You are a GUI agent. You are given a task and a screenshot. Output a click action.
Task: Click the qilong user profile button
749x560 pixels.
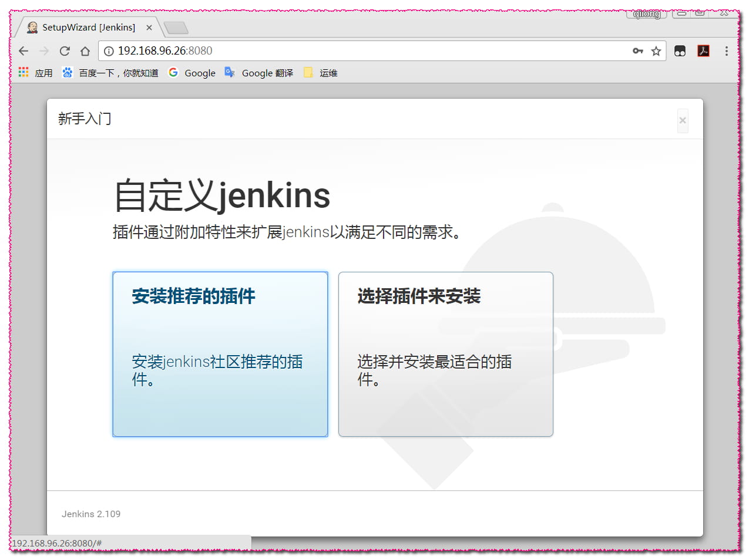click(647, 14)
